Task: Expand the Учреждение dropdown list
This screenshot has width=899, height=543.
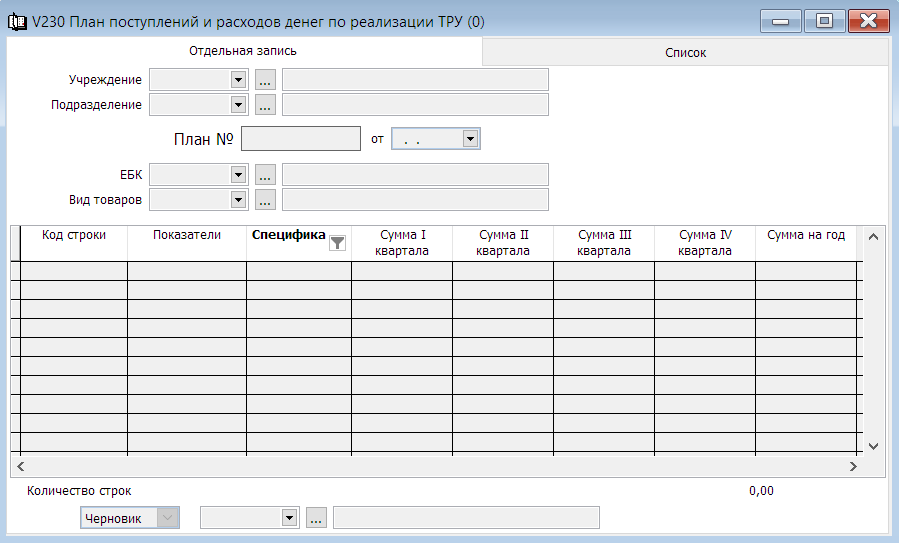Action: point(239,80)
